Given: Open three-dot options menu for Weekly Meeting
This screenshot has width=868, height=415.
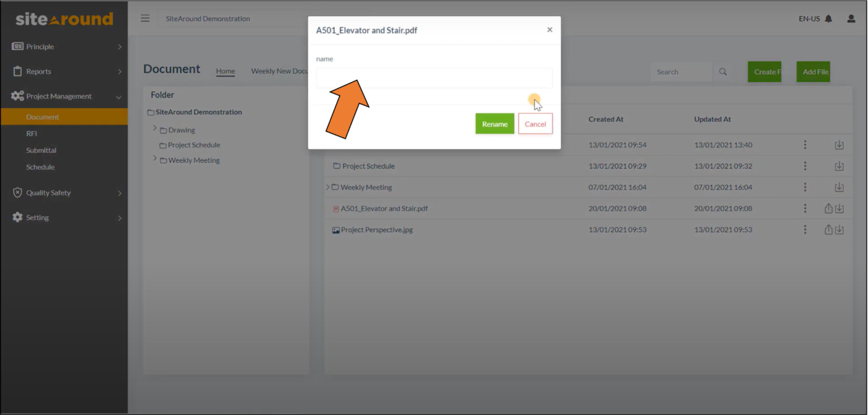Looking at the screenshot, I should click(x=805, y=187).
